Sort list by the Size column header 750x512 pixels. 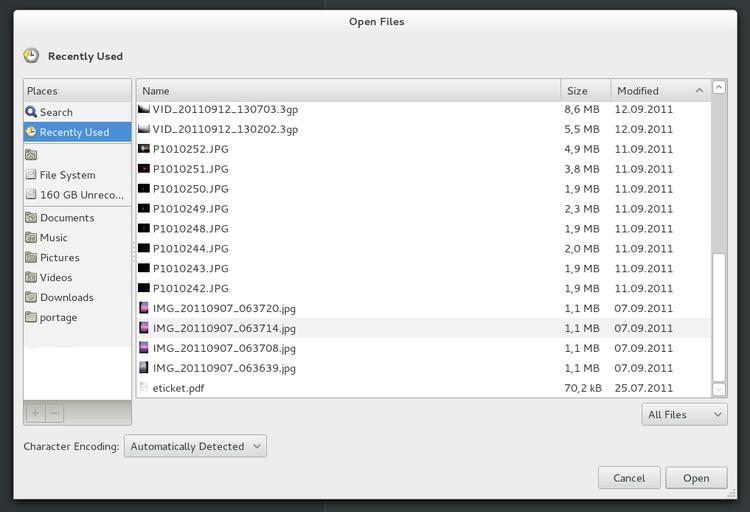pos(585,90)
